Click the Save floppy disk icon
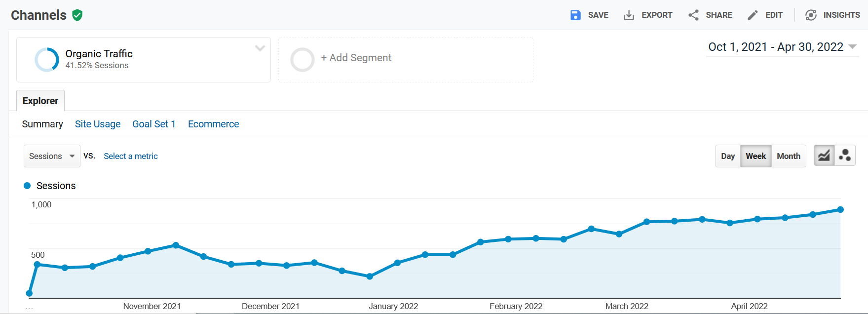This screenshot has width=868, height=314. point(575,15)
